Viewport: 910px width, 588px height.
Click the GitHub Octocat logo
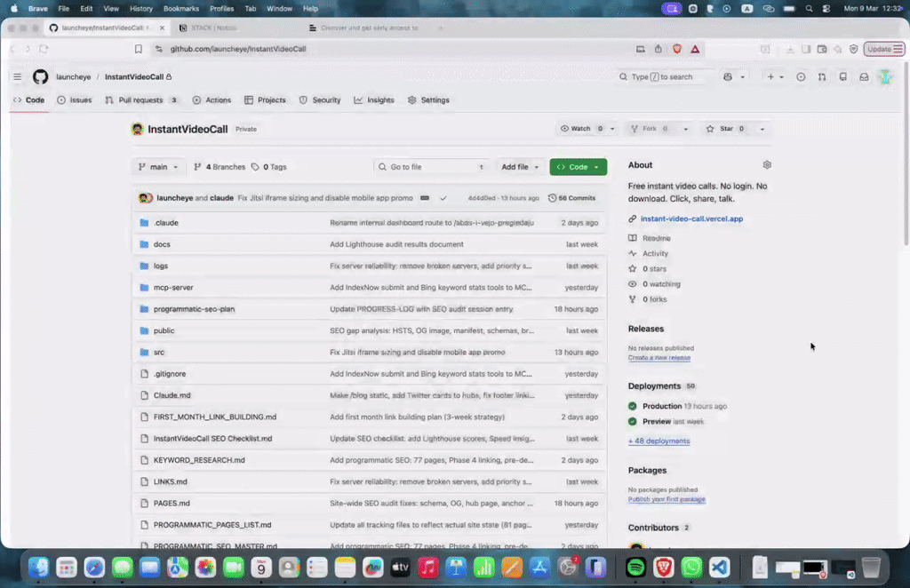40,76
